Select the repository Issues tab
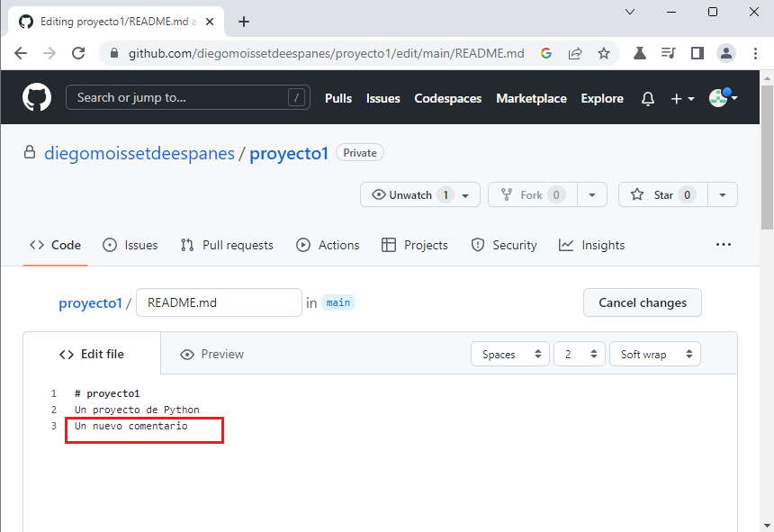The width and height of the screenshot is (774, 532). 130,245
